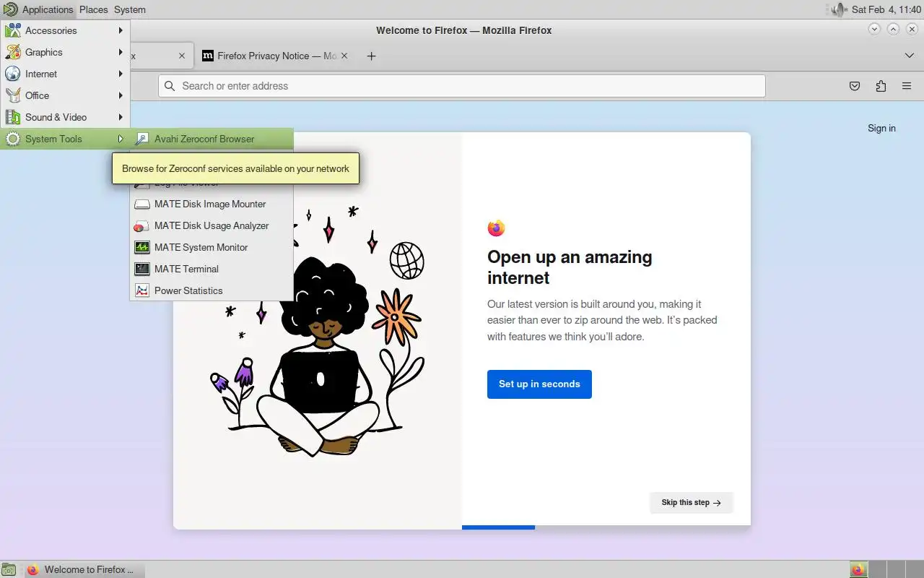Screen dimensions: 924x578
Task: Click the welcome illustration image
Action: [318, 331]
